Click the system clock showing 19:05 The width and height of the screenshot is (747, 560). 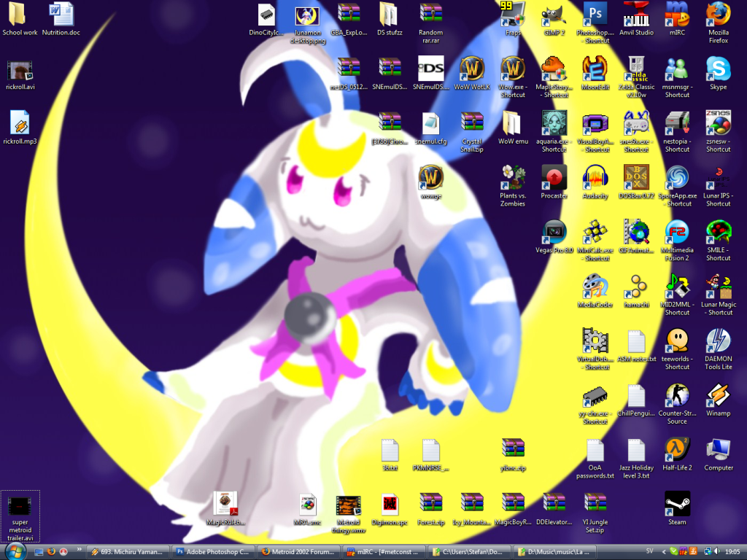coord(732,551)
